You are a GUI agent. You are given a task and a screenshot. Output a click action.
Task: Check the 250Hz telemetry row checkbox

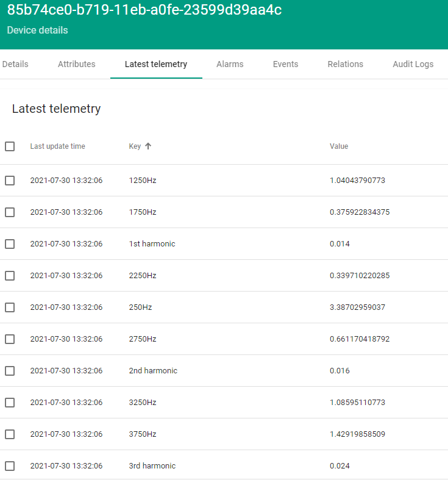10,307
